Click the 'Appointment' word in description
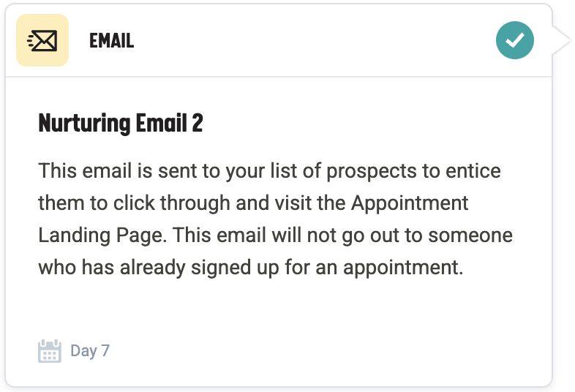 tap(410, 203)
